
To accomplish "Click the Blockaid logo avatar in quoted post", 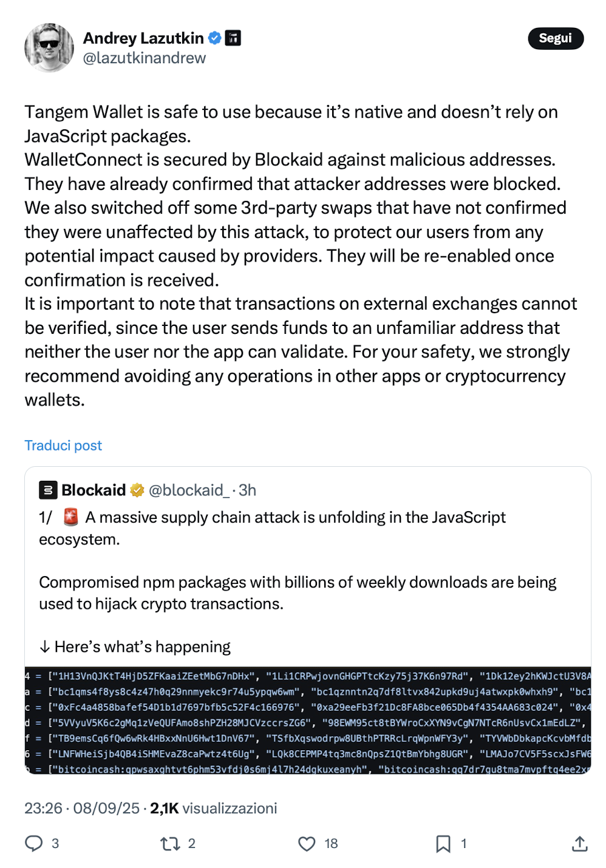I will [x=49, y=490].
